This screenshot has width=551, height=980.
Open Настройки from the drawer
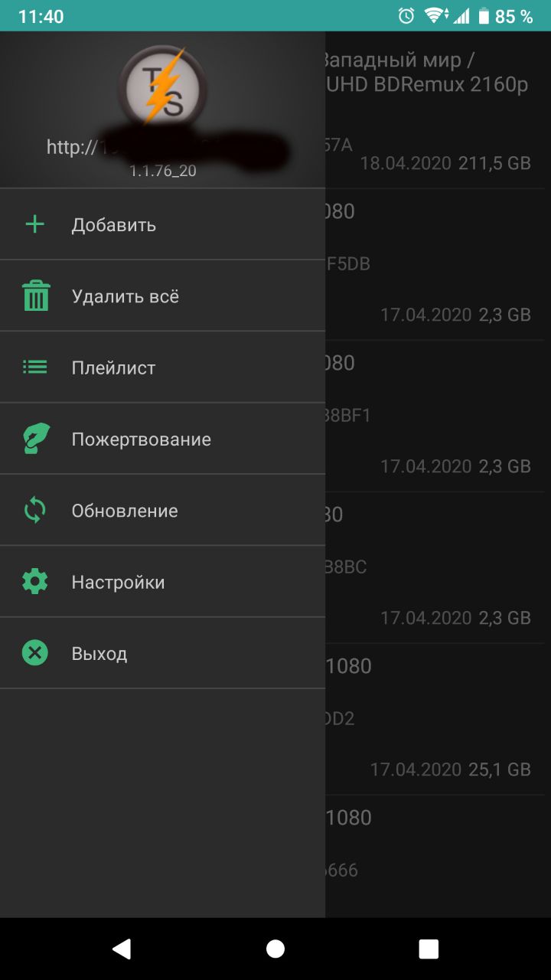[162, 582]
